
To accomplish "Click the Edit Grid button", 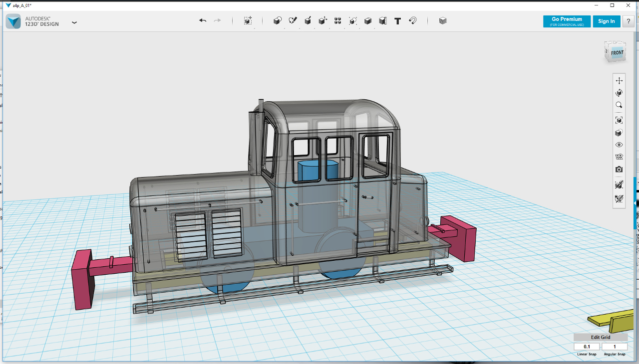I will pos(601,338).
